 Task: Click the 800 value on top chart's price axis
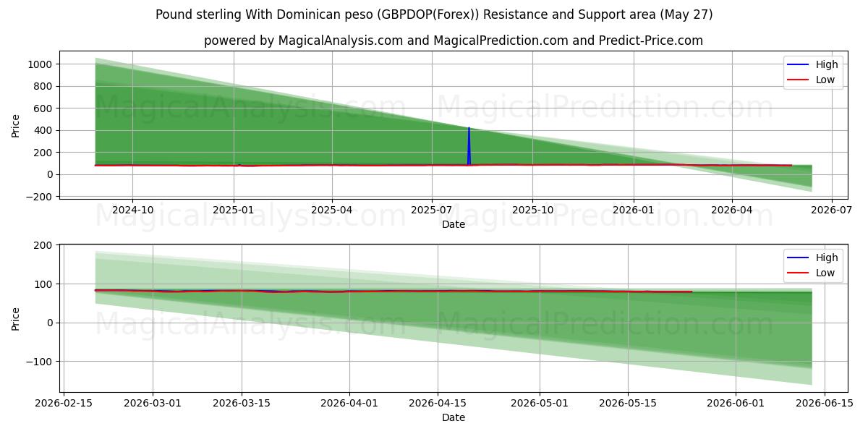43,86
